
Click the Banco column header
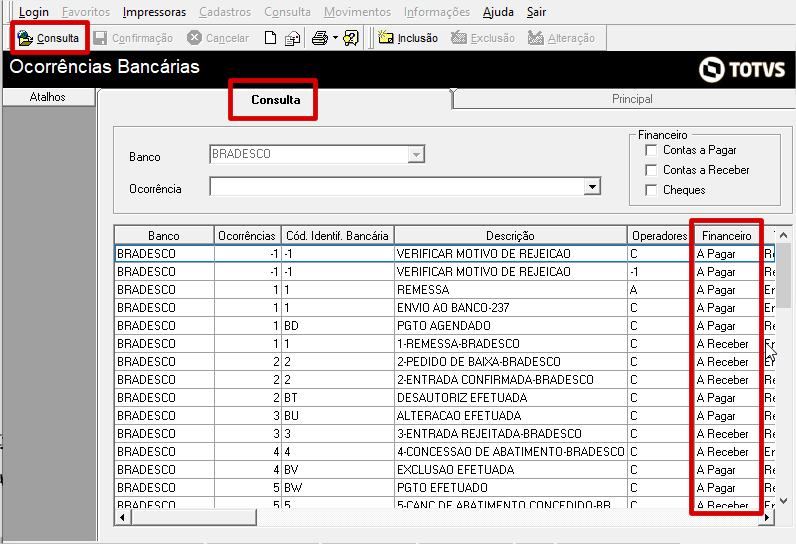pos(164,236)
